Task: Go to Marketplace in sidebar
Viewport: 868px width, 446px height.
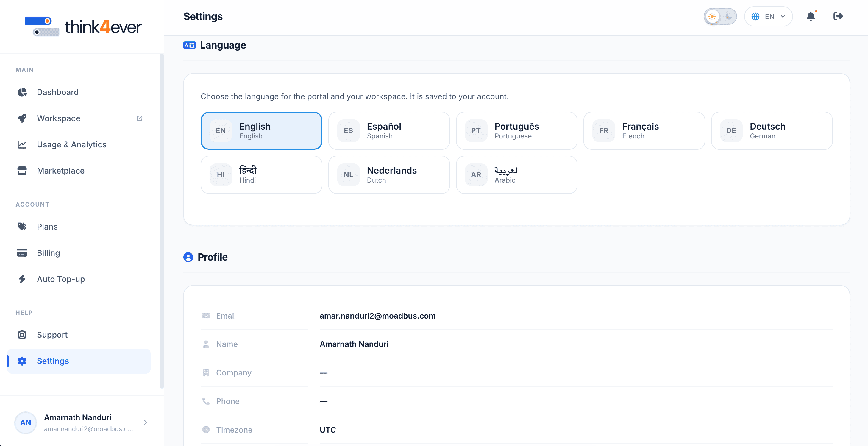Action: tap(79, 171)
